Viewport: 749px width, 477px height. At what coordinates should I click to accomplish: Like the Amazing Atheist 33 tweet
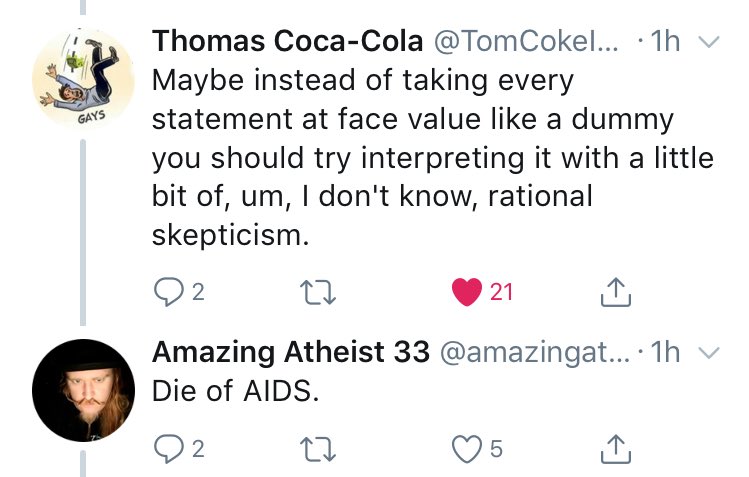(467, 449)
